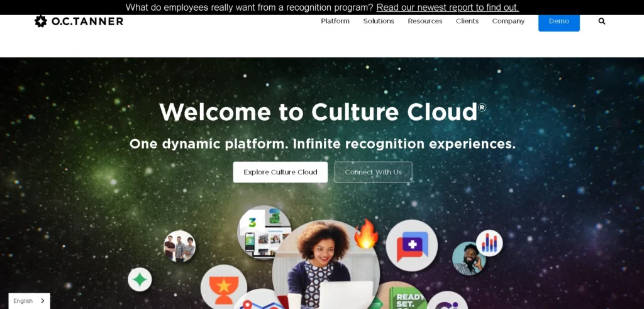644x309 pixels.
Task: Open the Solutions menu
Action: pyautogui.click(x=378, y=21)
